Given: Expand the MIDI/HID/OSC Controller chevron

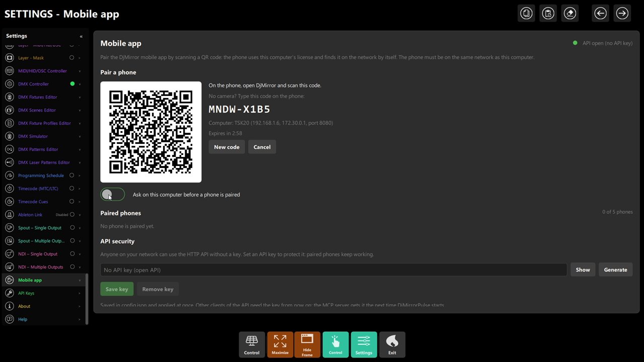Looking at the screenshot, I should tap(79, 71).
